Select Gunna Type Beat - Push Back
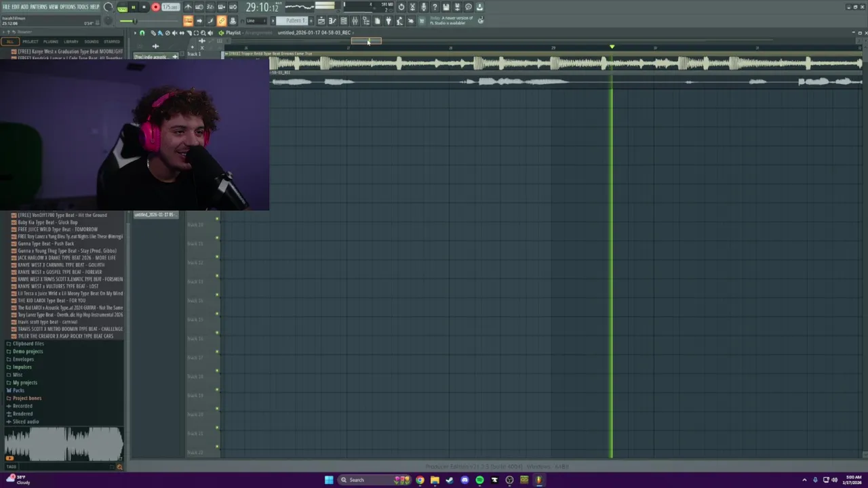 45,243
